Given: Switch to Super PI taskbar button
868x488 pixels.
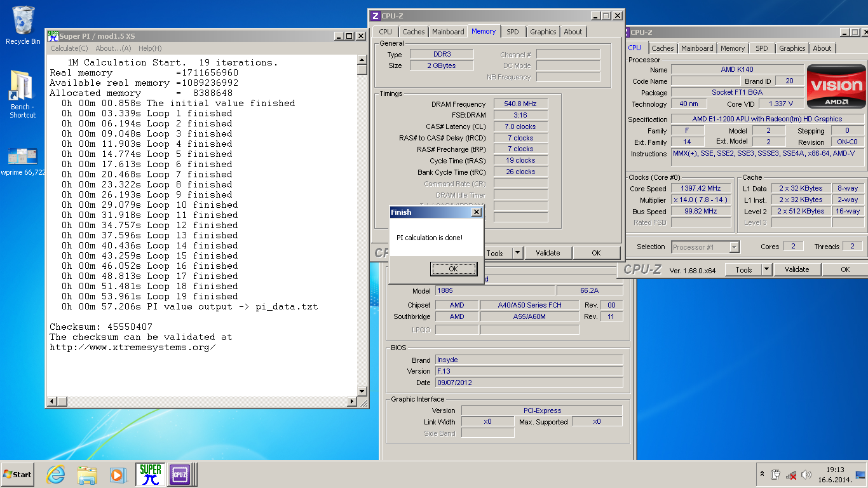Looking at the screenshot, I should pos(150,475).
